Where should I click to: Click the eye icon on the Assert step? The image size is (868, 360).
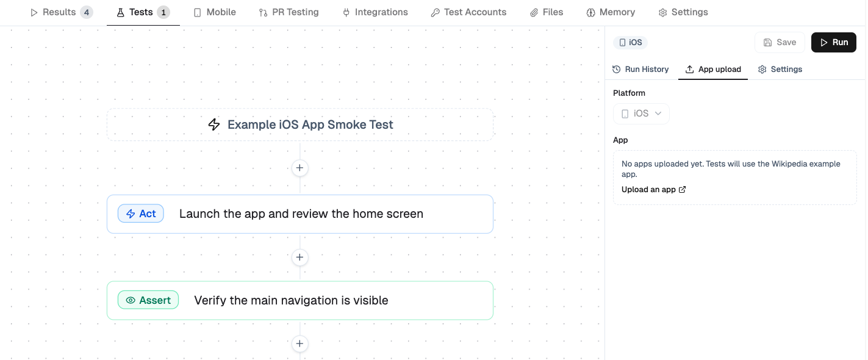tap(131, 300)
